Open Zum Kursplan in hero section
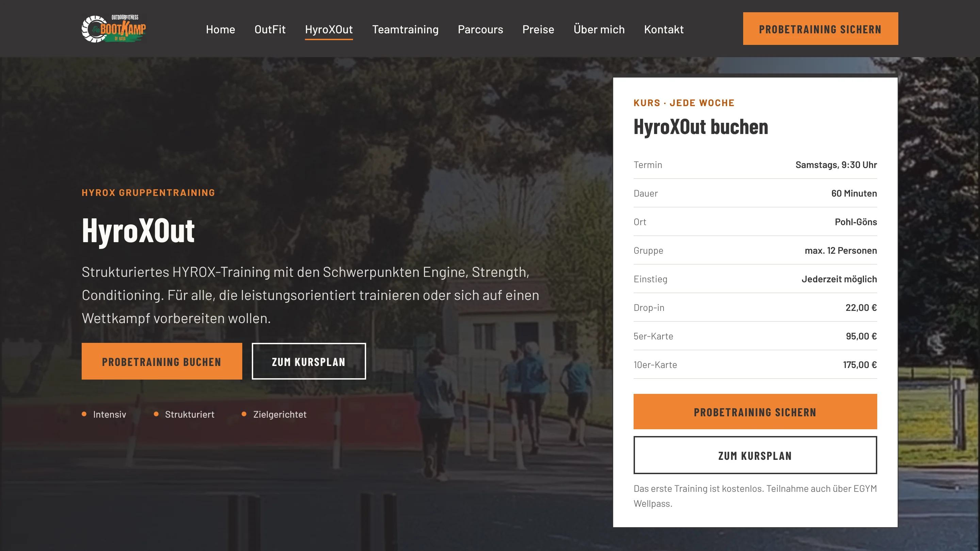This screenshot has height=551, width=980. click(x=309, y=361)
